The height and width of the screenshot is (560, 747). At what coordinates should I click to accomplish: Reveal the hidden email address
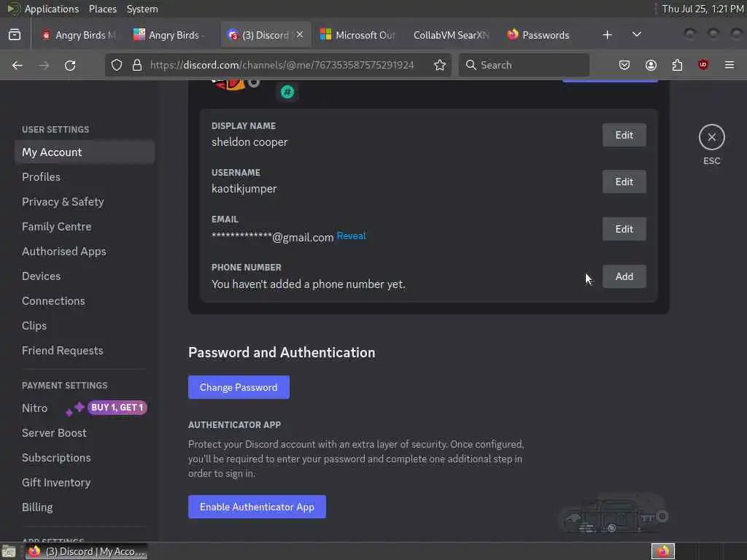351,236
